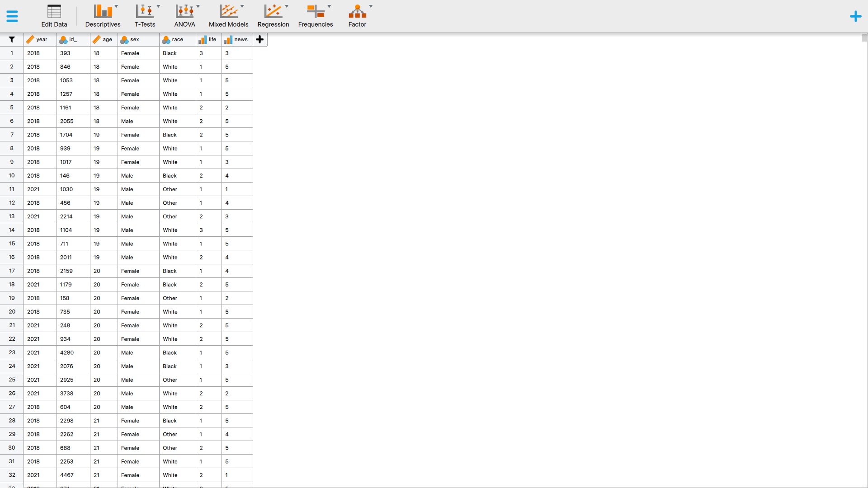Click the Edit Data icon
The image size is (868, 488).
pos(54,12)
